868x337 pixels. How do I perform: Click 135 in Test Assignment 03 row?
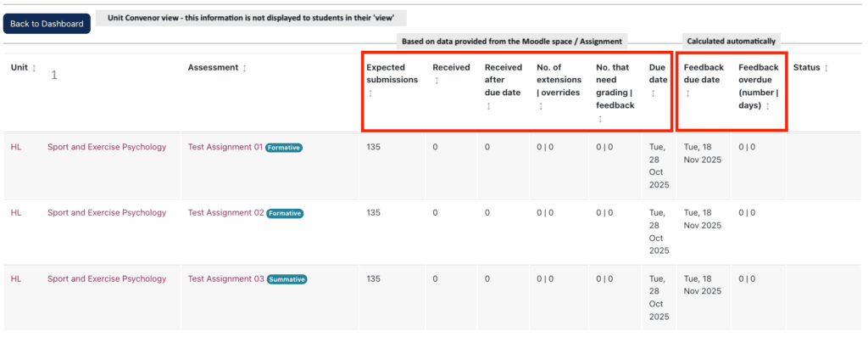(x=374, y=278)
